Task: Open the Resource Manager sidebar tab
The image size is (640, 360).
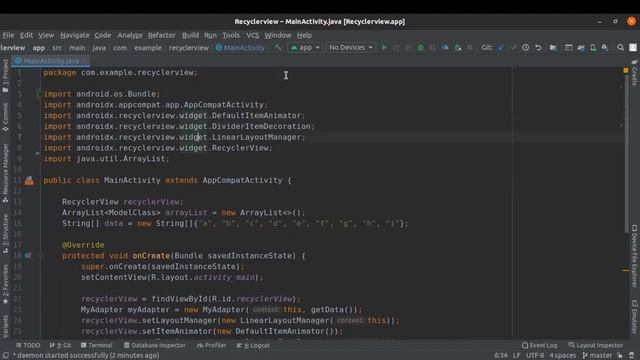Action: click(5, 173)
